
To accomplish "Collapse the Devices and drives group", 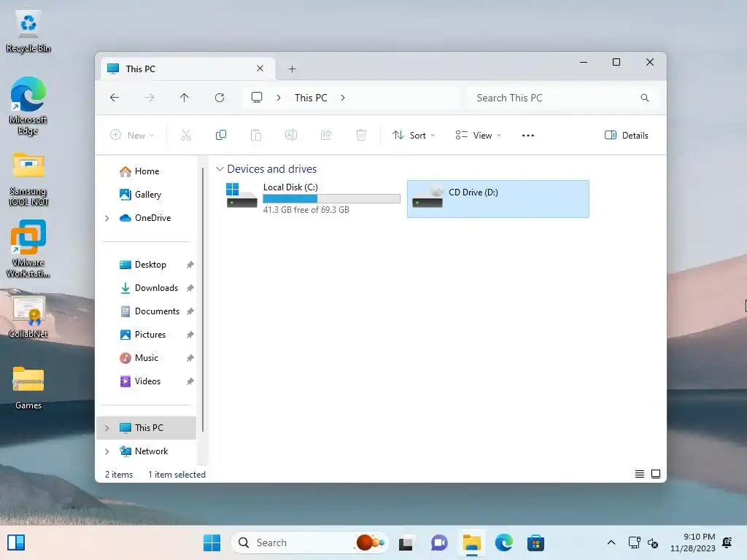I will 220,169.
